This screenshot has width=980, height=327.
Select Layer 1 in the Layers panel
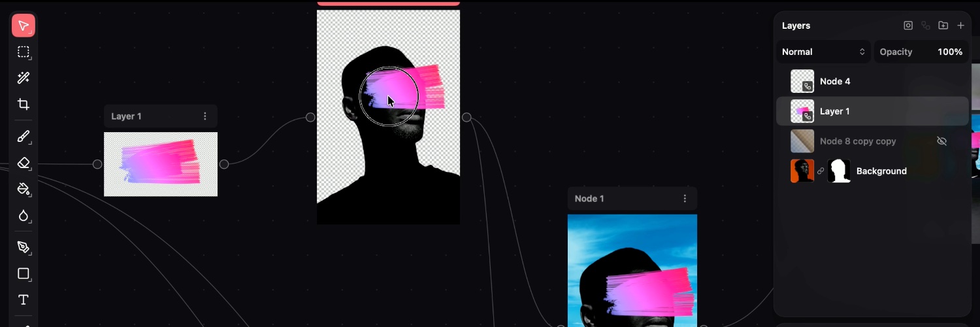[872, 111]
